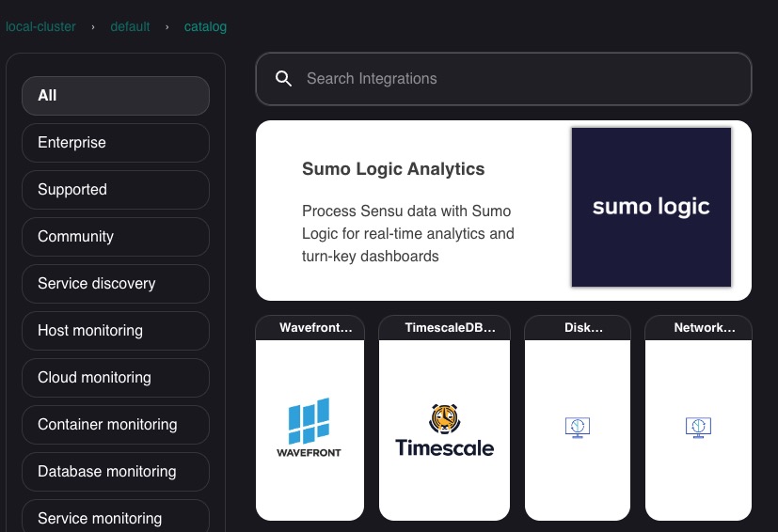Viewport: 778px width, 532px height.
Task: Open the Disk... card header
Action: [x=578, y=328]
